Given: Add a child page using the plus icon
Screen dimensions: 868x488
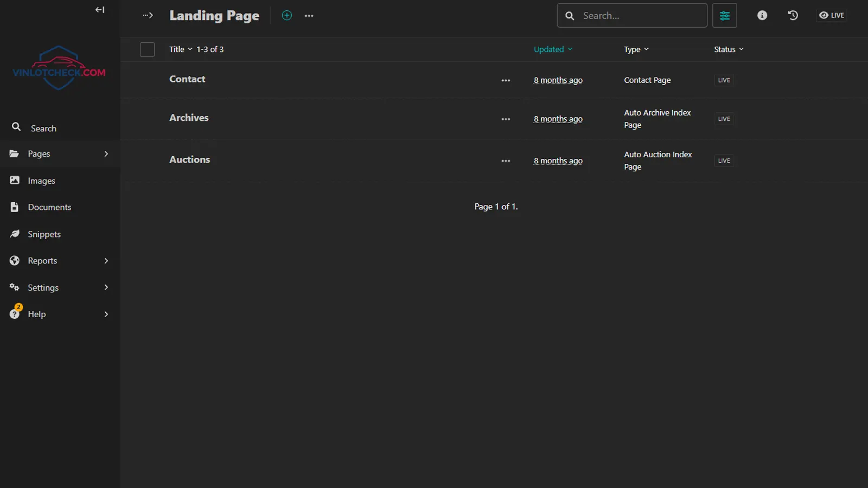Looking at the screenshot, I should [286, 15].
